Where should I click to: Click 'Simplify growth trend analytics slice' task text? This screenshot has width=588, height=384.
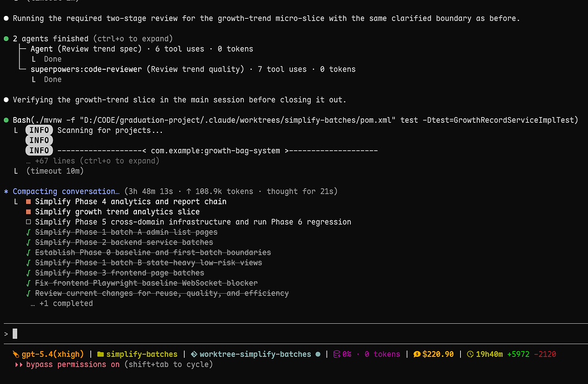[118, 212]
